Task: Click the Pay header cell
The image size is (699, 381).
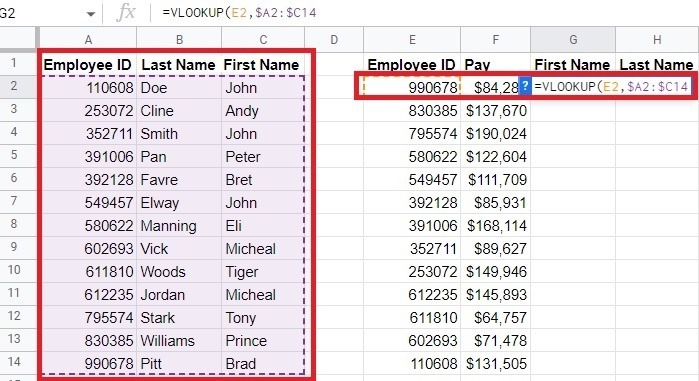Action: [495, 65]
